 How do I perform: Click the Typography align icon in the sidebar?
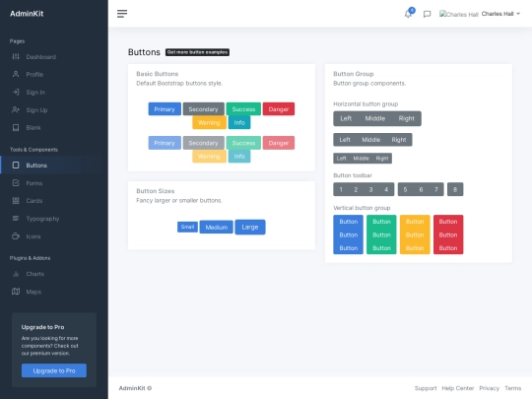tap(16, 218)
